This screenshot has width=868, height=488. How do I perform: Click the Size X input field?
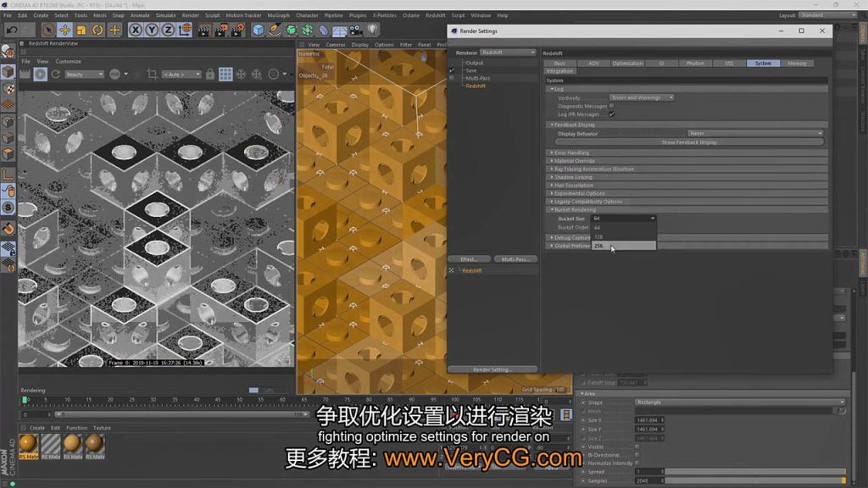tap(648, 420)
